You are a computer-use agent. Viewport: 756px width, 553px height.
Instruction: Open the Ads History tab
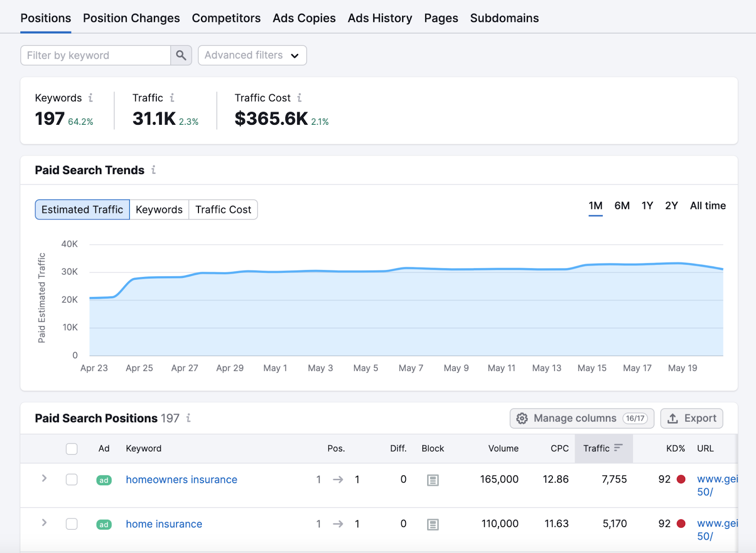pos(380,18)
